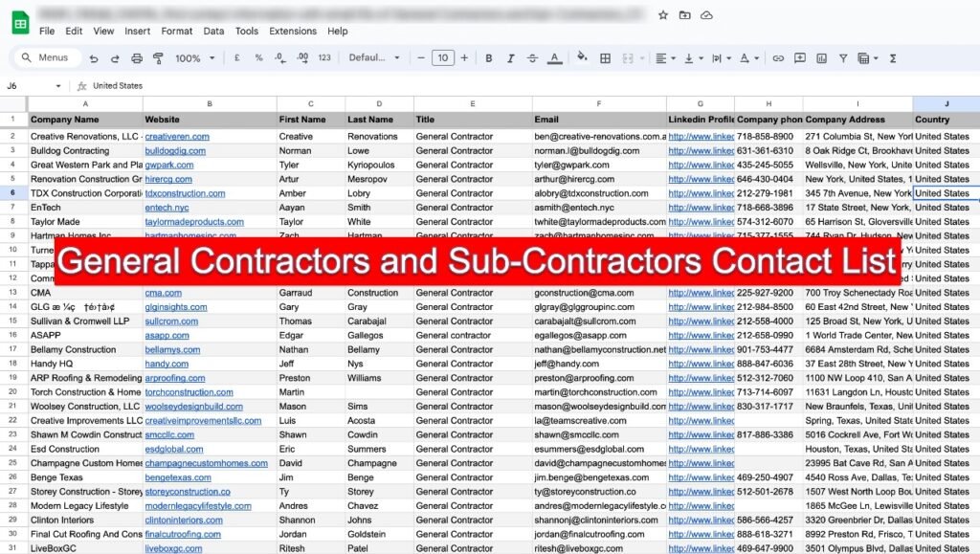Click the font size input box
The image size is (980, 554).
(442, 58)
